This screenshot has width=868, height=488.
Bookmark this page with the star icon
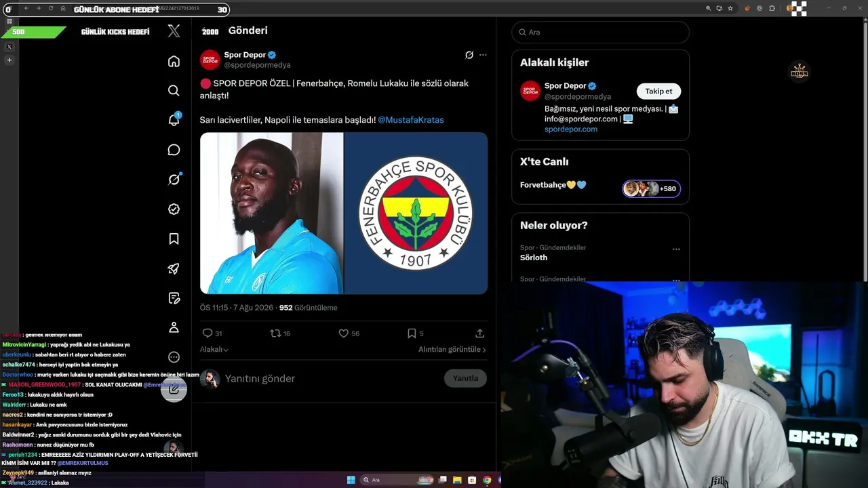click(x=730, y=8)
